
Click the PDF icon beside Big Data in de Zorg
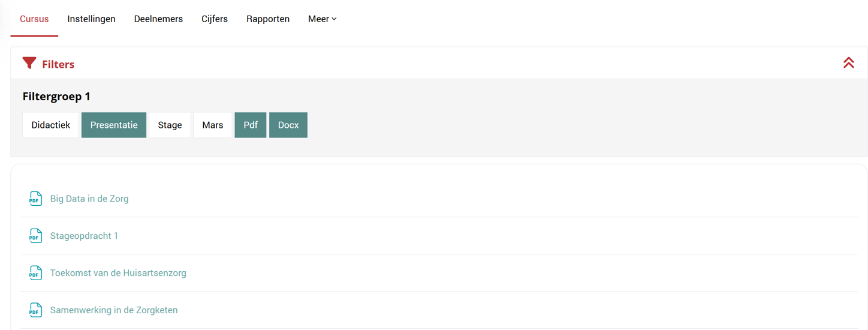coord(35,199)
